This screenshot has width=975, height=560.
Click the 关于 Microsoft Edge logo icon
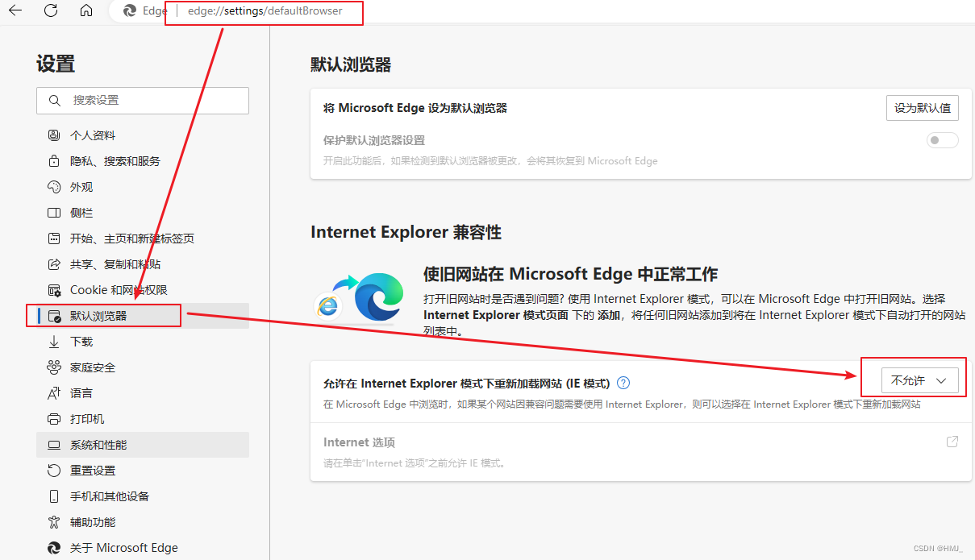54,548
